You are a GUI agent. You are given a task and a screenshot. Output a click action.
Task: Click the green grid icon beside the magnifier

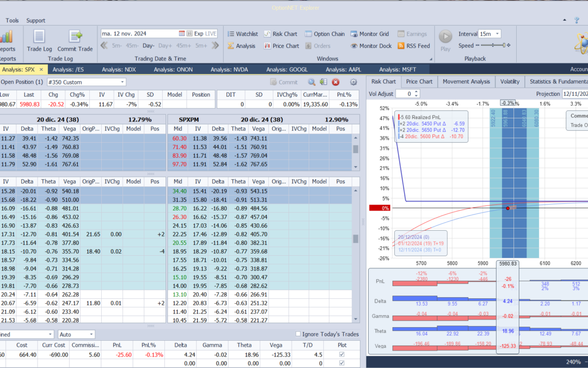[323, 82]
